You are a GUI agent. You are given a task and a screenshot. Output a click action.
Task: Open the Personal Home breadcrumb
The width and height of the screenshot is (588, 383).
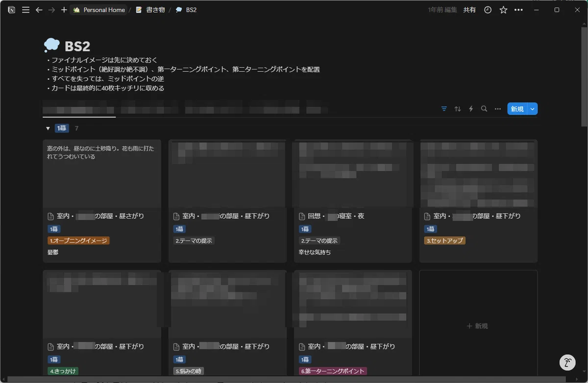tap(98, 10)
